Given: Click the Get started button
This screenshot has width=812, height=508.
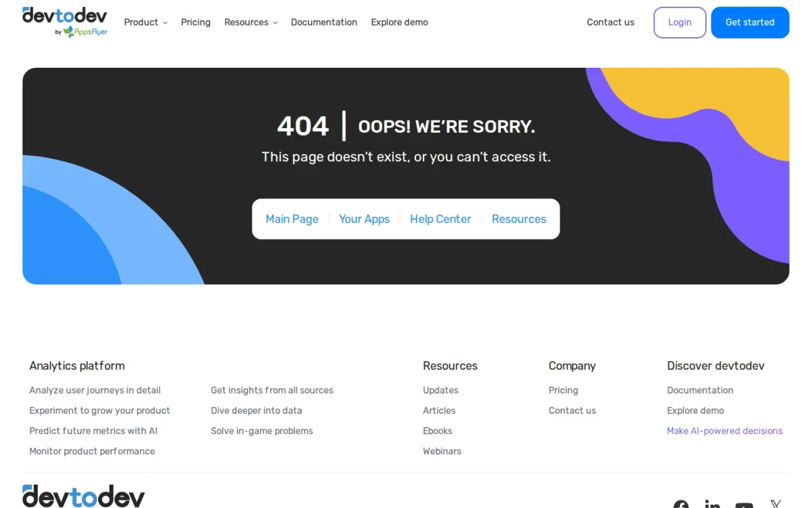Looking at the screenshot, I should coord(750,22).
